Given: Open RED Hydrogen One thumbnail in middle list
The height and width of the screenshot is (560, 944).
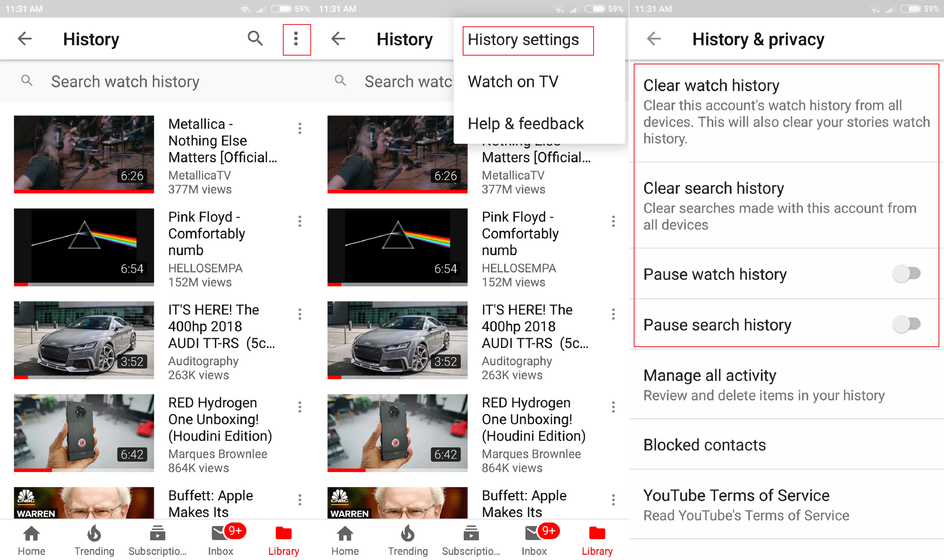Looking at the screenshot, I should click(397, 433).
